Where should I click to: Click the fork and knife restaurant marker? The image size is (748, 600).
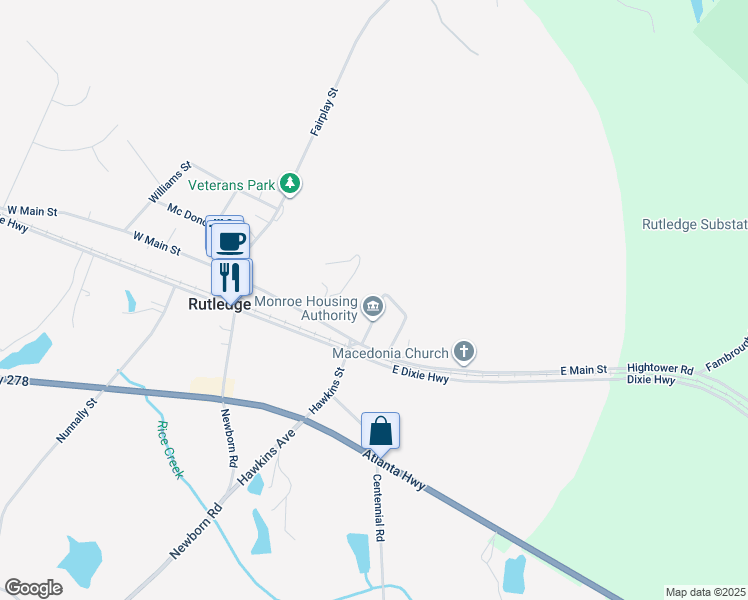click(230, 279)
